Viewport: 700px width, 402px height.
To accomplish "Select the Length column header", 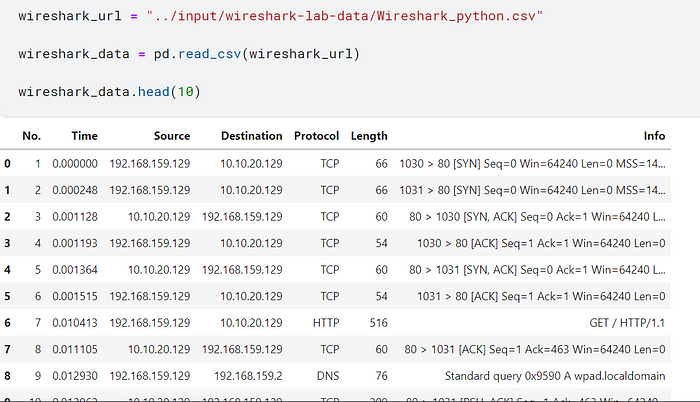I will [369, 136].
